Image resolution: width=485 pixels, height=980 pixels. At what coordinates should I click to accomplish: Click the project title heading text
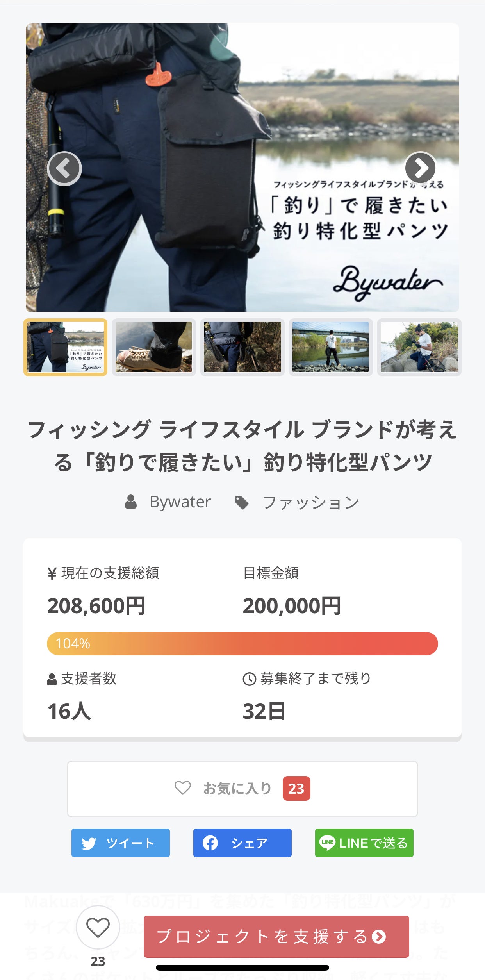click(x=242, y=446)
